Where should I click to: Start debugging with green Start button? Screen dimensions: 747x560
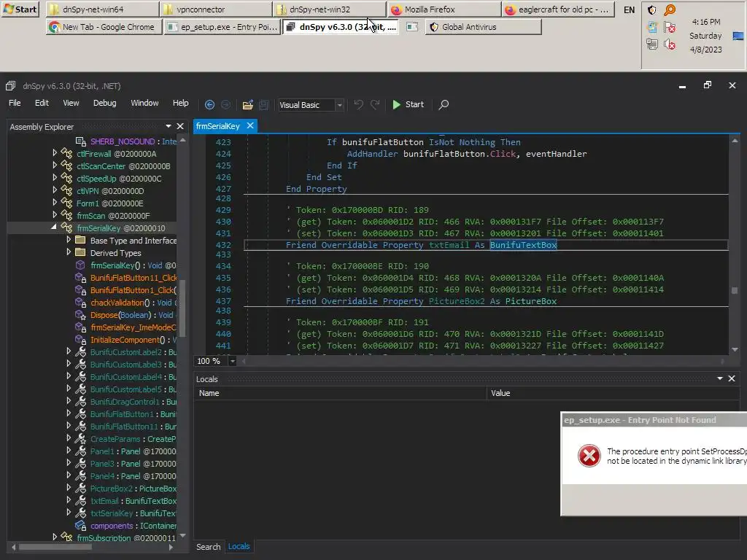pyautogui.click(x=408, y=105)
